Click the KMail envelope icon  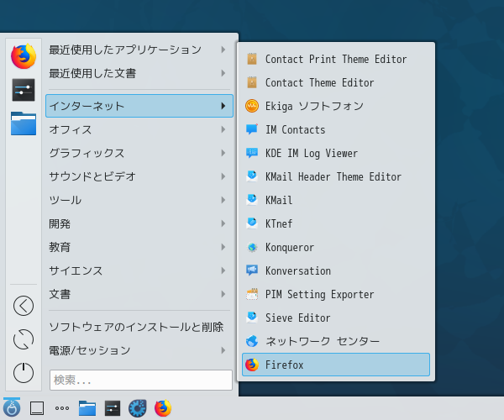[x=252, y=200]
